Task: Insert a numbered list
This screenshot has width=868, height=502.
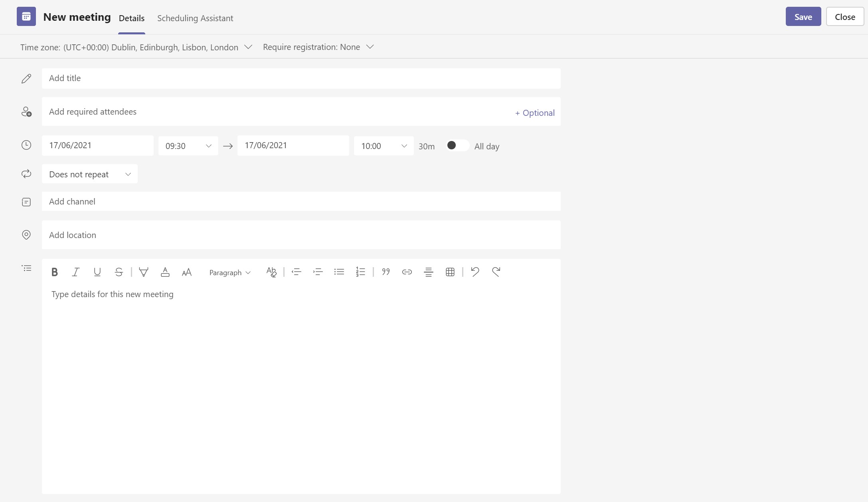Action: coord(360,272)
